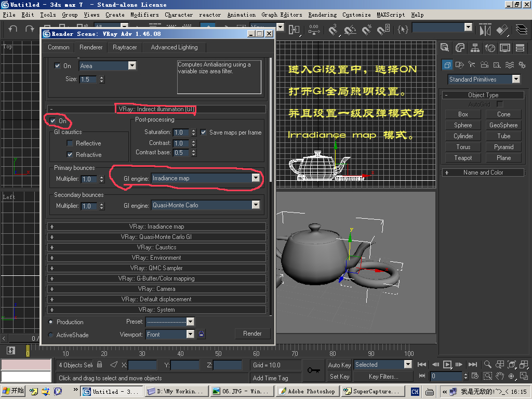Viewport: 532px width, 399px height.
Task: Toggle the selection lock padlock in status bar
Action: pyautogui.click(x=99, y=364)
